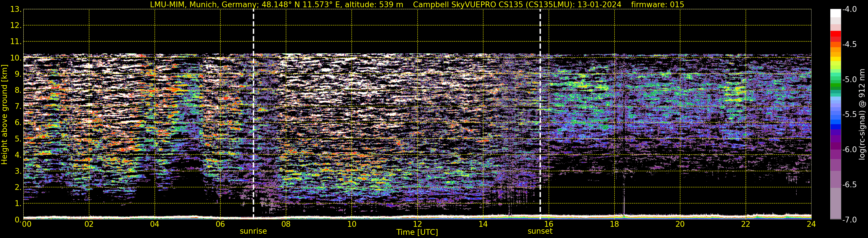The width and height of the screenshot is (868, 238).
Task: Click the '-4.0' colorbar tick label
Action: [x=849, y=10]
